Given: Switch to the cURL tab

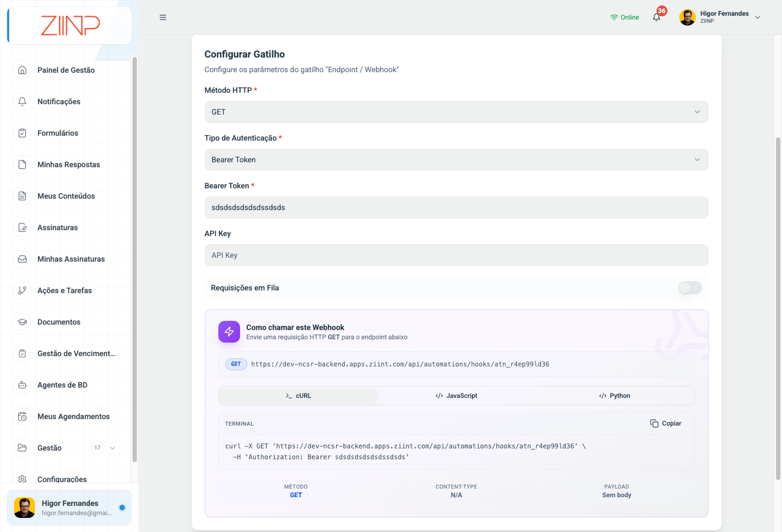Looking at the screenshot, I should point(298,396).
